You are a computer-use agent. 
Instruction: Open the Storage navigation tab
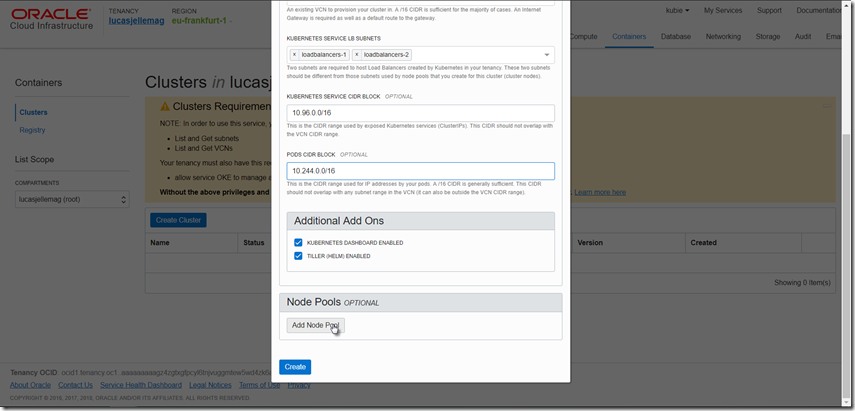(x=768, y=37)
